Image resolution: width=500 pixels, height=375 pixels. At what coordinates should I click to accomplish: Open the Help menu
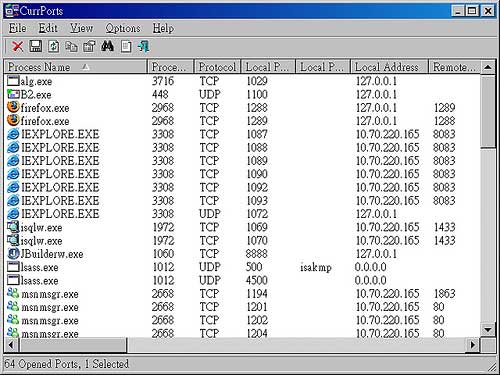[163, 28]
